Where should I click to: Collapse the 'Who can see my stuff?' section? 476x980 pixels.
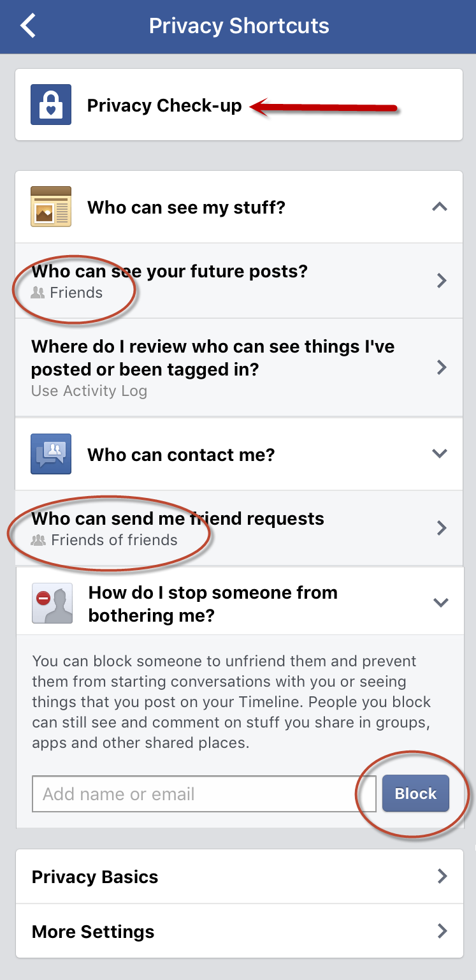pyautogui.click(x=440, y=207)
